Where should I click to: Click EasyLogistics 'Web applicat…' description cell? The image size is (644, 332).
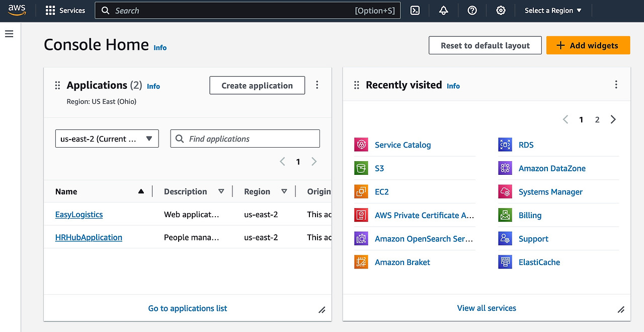pos(192,214)
